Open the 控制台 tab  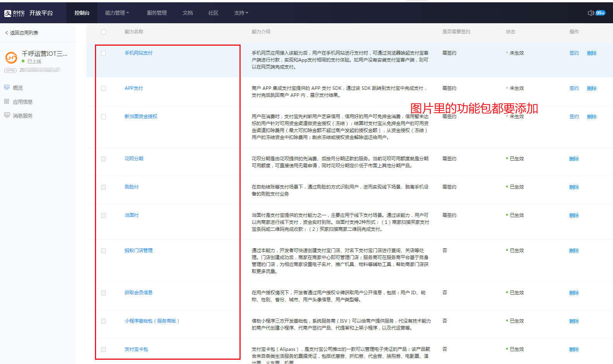click(x=82, y=13)
